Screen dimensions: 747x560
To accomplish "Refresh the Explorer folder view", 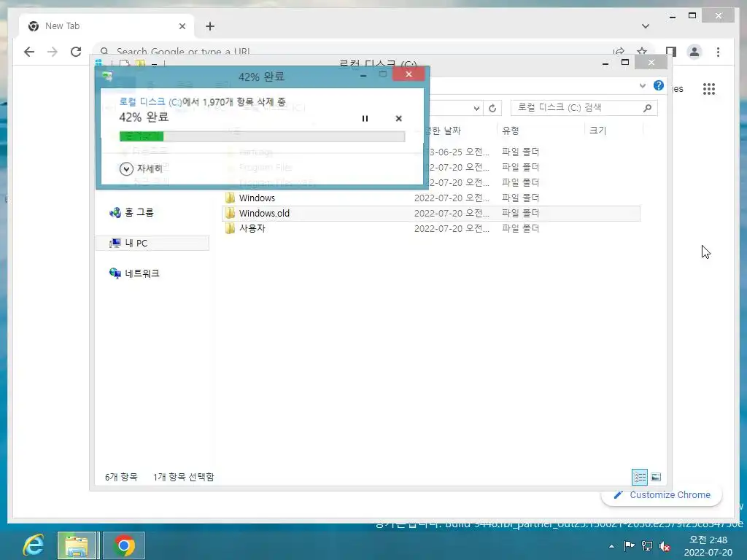I will [492, 108].
